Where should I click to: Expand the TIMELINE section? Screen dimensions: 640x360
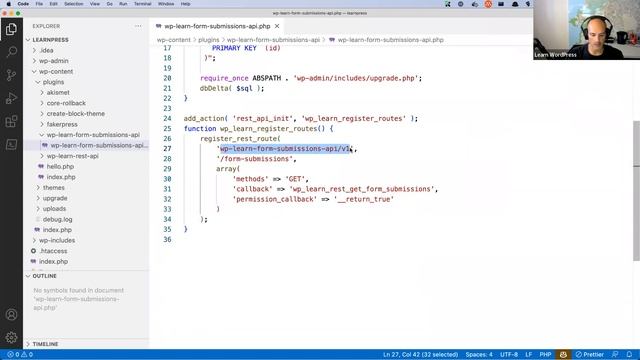click(x=28, y=344)
